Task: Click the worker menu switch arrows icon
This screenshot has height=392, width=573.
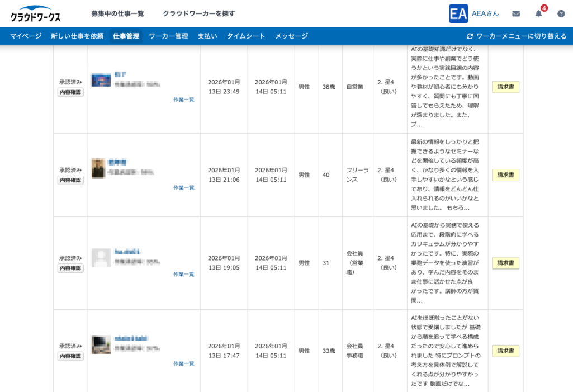Action: 470,36
